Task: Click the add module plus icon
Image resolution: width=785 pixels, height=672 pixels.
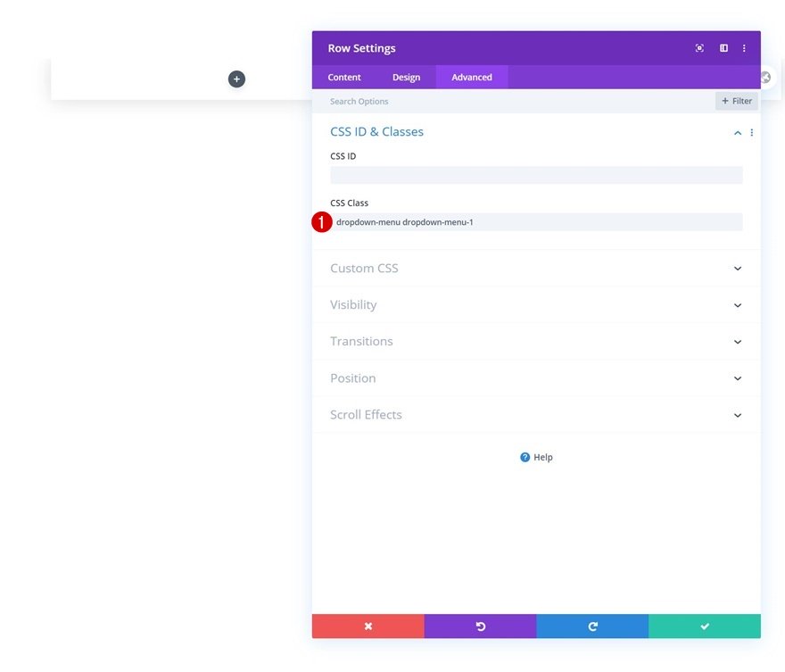Action: pyautogui.click(x=236, y=79)
